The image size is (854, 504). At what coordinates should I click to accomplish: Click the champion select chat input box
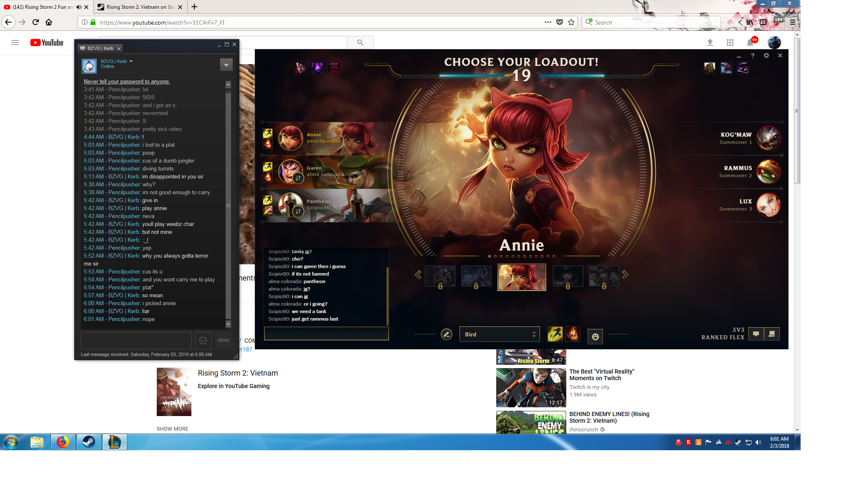(327, 333)
